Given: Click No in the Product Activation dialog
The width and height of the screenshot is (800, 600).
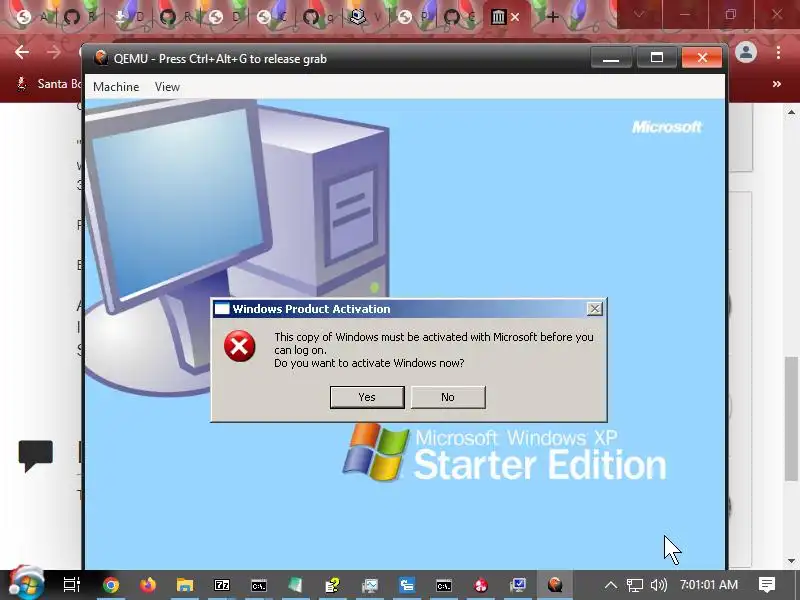Looking at the screenshot, I should point(448,397).
